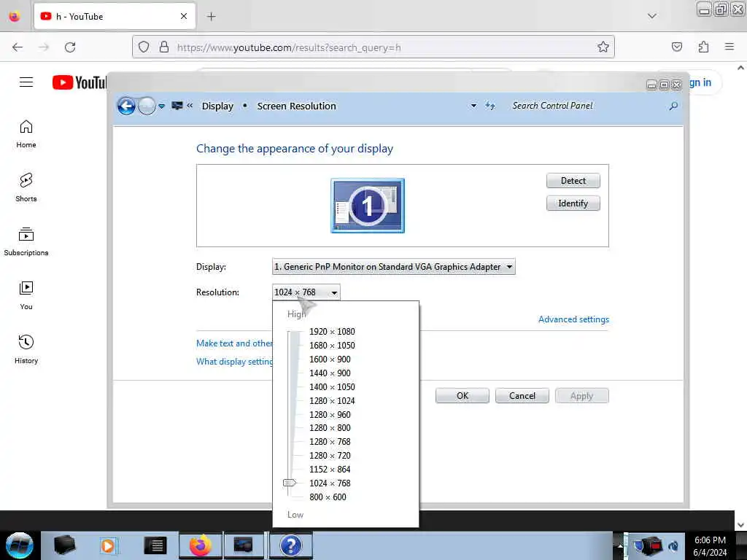Select 1920 × 1080 resolution

click(332, 332)
